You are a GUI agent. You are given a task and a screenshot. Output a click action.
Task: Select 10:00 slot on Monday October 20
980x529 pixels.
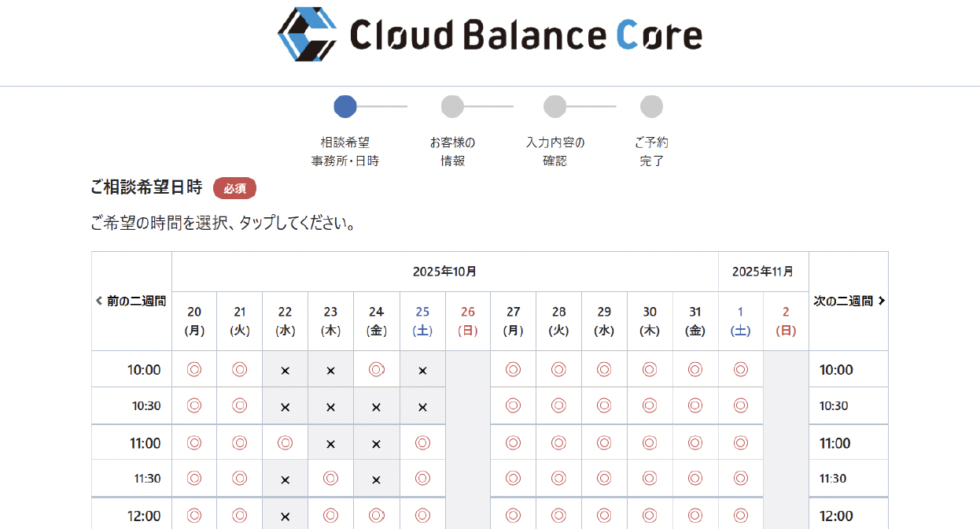click(194, 369)
